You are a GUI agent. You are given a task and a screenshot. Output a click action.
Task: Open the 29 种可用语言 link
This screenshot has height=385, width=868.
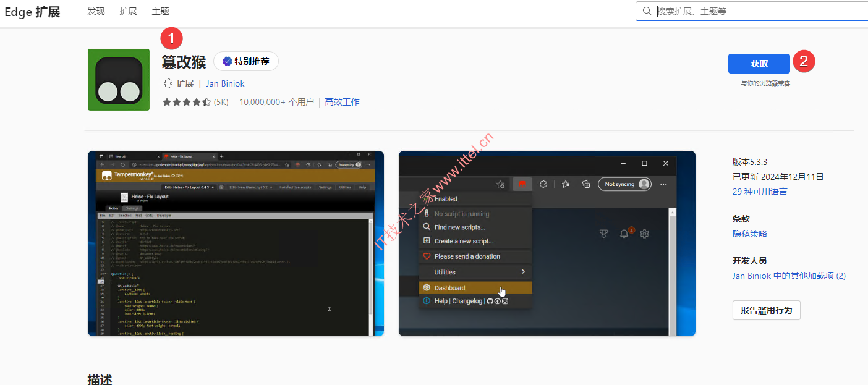coord(760,192)
